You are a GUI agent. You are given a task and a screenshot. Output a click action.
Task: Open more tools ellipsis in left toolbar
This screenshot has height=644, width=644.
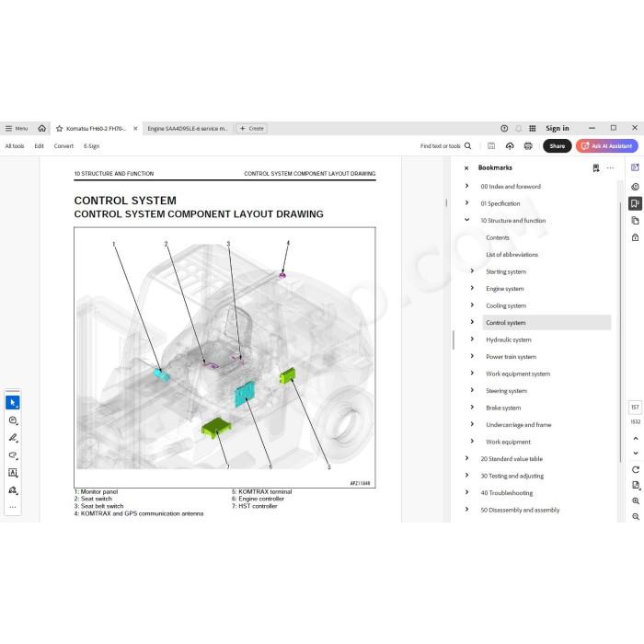click(x=13, y=507)
